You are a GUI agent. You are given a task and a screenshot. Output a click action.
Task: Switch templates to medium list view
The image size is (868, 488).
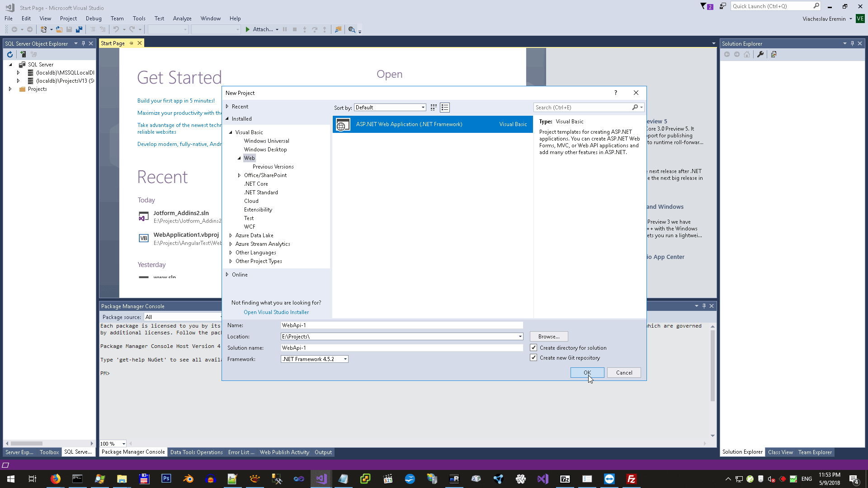445,108
